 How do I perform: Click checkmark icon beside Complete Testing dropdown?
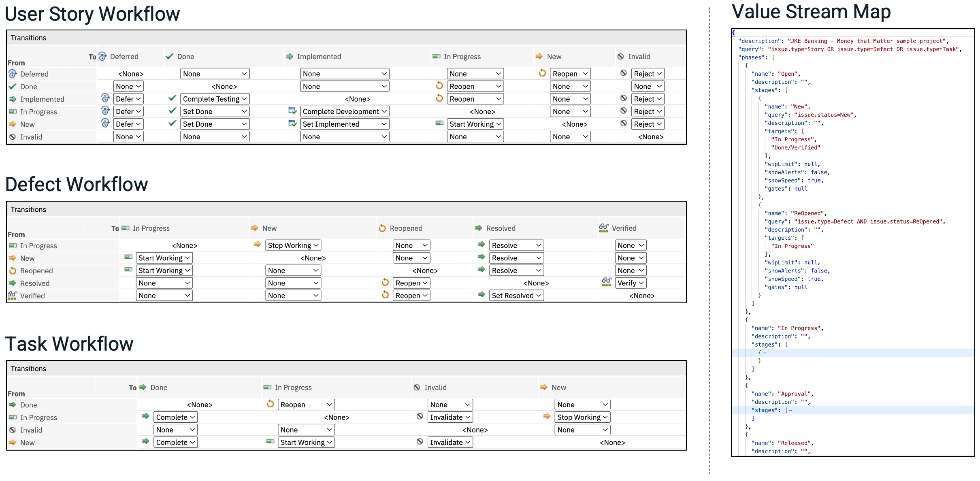tap(173, 98)
